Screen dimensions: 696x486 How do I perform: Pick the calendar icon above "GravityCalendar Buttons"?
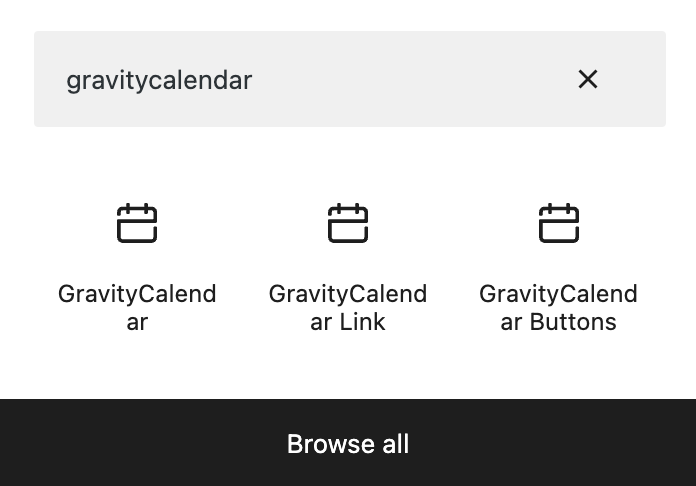pos(559,223)
